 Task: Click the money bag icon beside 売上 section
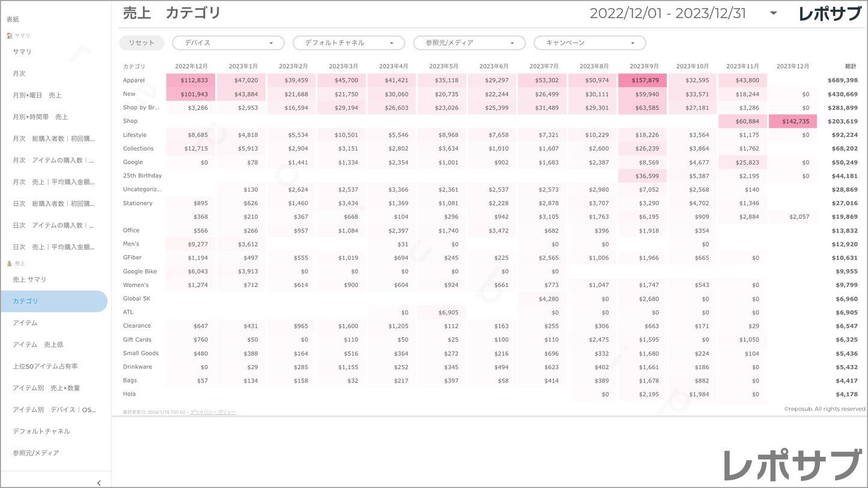[9, 264]
